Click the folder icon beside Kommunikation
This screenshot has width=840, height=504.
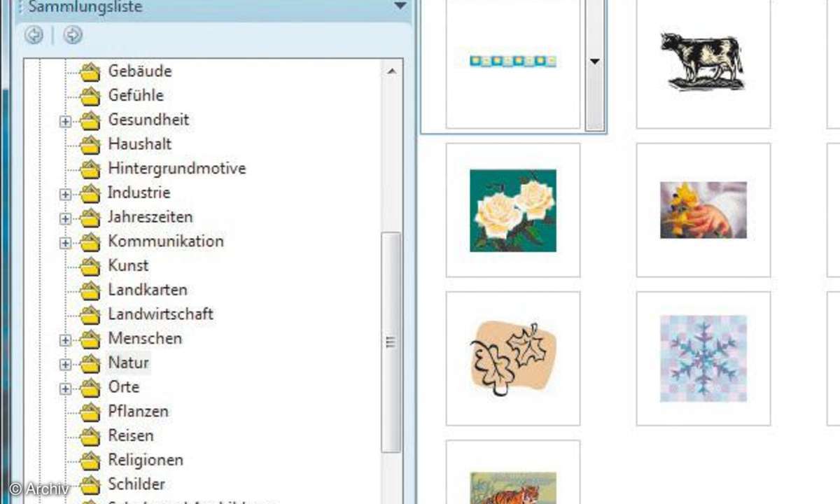click(x=90, y=242)
